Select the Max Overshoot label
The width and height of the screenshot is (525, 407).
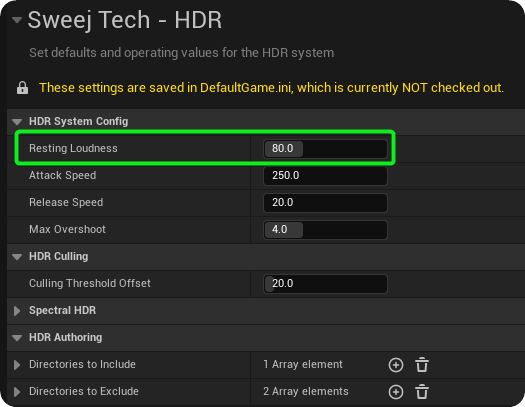67,229
